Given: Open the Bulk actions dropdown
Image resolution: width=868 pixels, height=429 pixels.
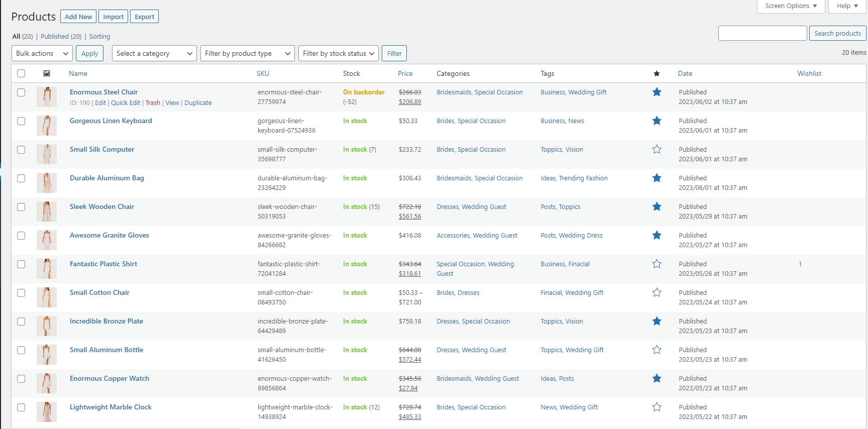Looking at the screenshot, I should pos(42,54).
